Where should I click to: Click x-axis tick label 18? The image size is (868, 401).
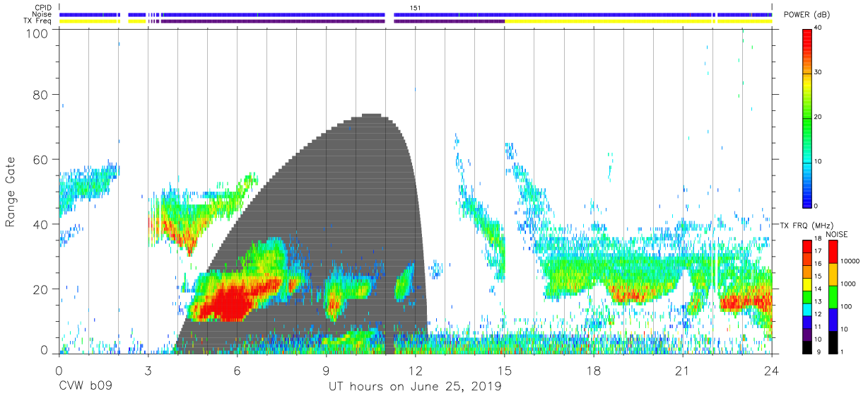594,372
